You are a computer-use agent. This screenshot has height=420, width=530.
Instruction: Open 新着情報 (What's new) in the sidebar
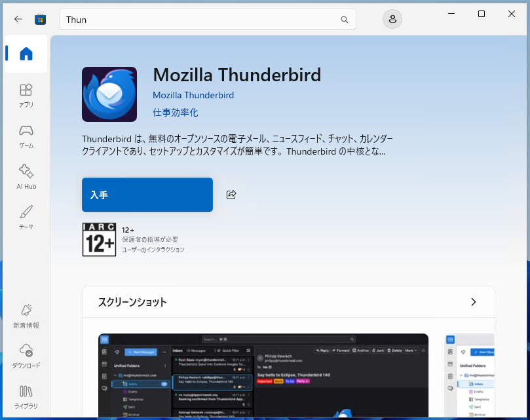(26, 316)
